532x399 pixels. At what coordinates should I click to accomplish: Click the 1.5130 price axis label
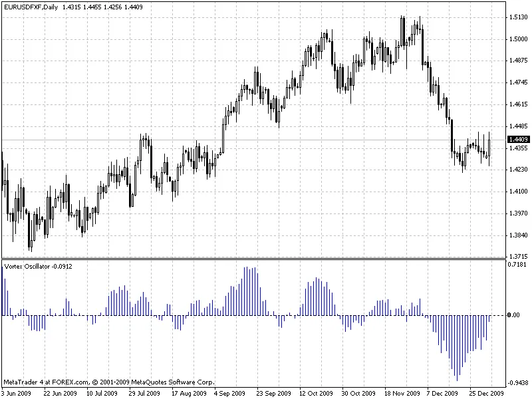(517, 18)
